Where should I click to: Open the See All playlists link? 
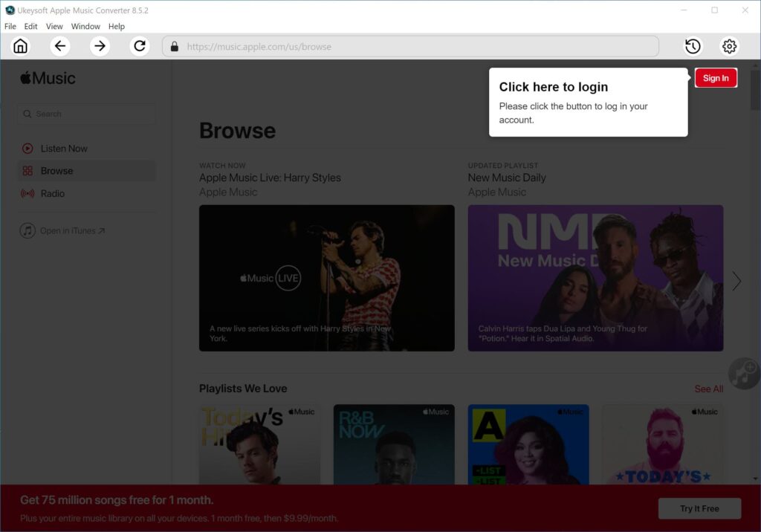(x=708, y=389)
